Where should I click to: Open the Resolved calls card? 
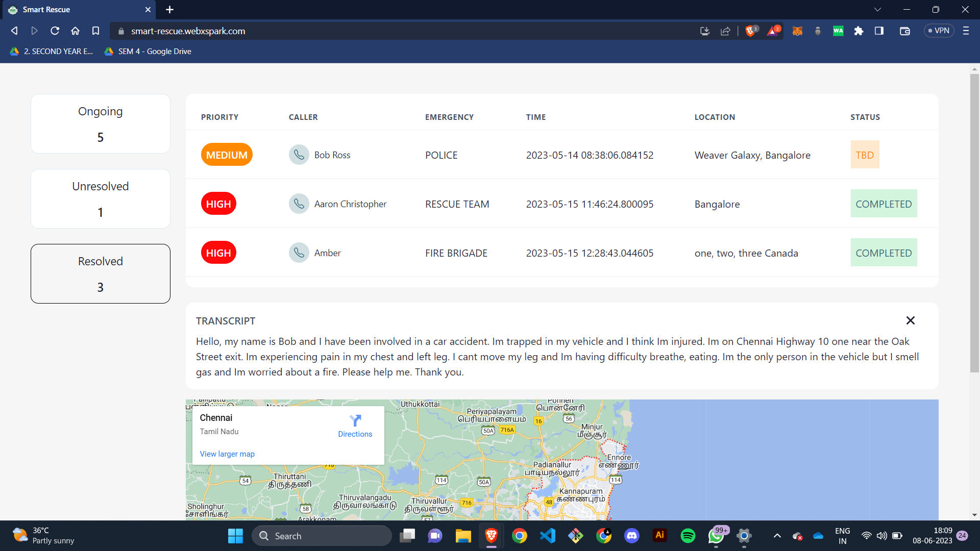pos(100,273)
